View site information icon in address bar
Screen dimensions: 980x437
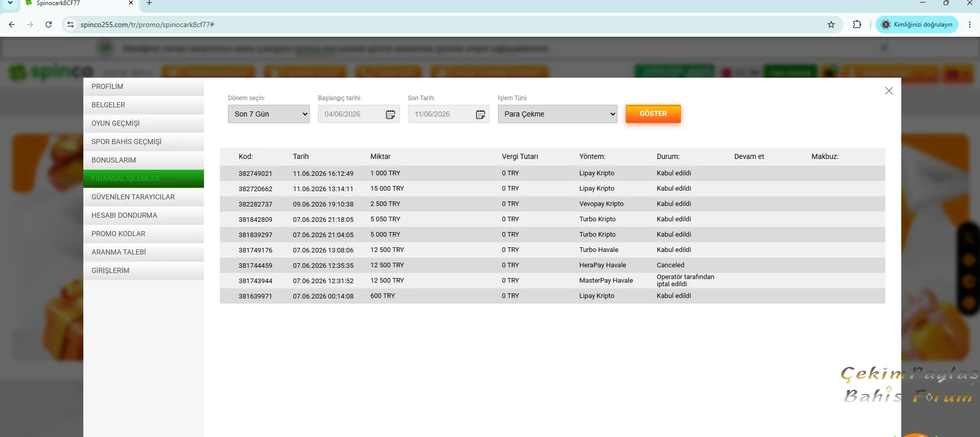coord(71,25)
